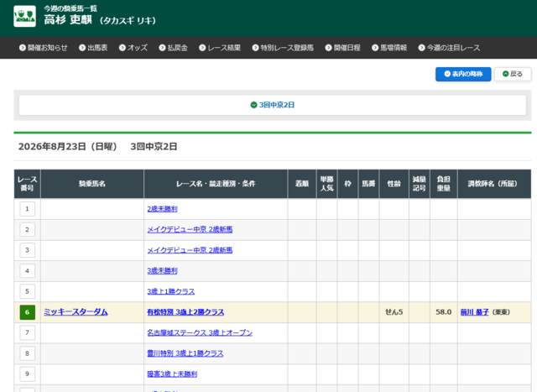This screenshot has width=537, height=392.
Task: Open 開催お知らせ menu item
Action: (44, 48)
